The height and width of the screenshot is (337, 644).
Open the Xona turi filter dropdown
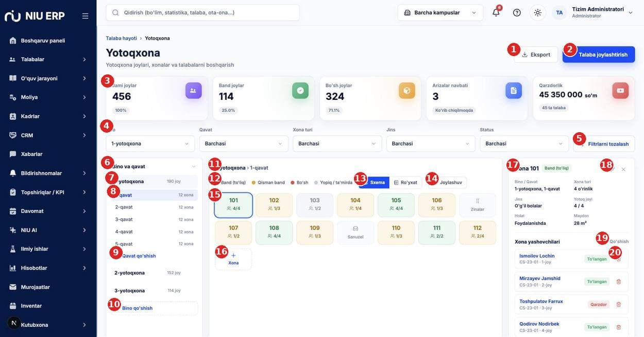(x=337, y=144)
